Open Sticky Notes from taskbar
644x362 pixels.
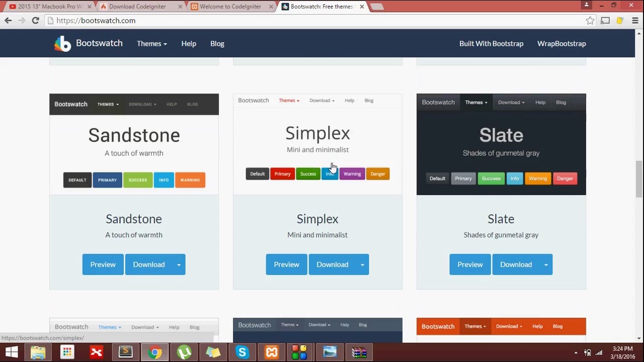[x=213, y=352]
